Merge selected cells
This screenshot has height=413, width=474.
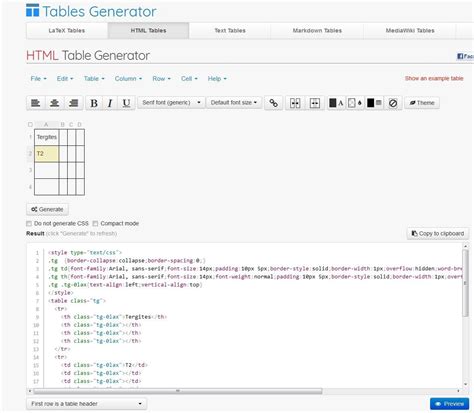(295, 103)
